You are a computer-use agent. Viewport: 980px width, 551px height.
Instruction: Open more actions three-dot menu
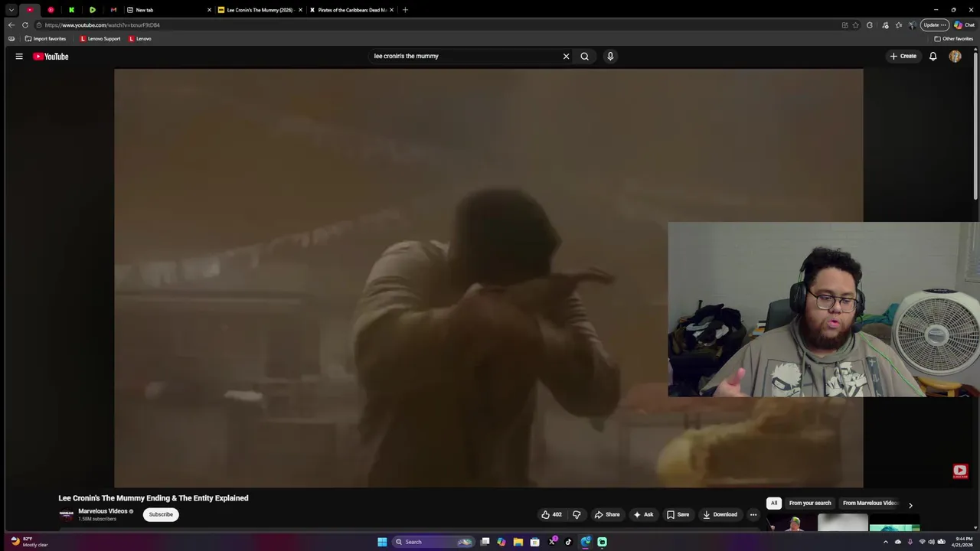click(x=753, y=514)
